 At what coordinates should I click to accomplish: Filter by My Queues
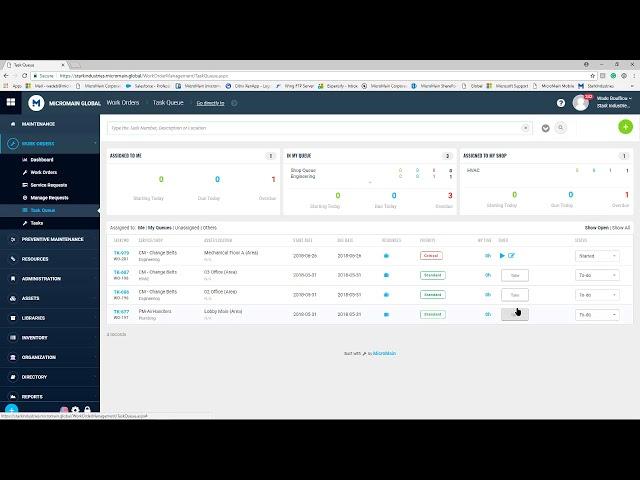(x=160, y=228)
